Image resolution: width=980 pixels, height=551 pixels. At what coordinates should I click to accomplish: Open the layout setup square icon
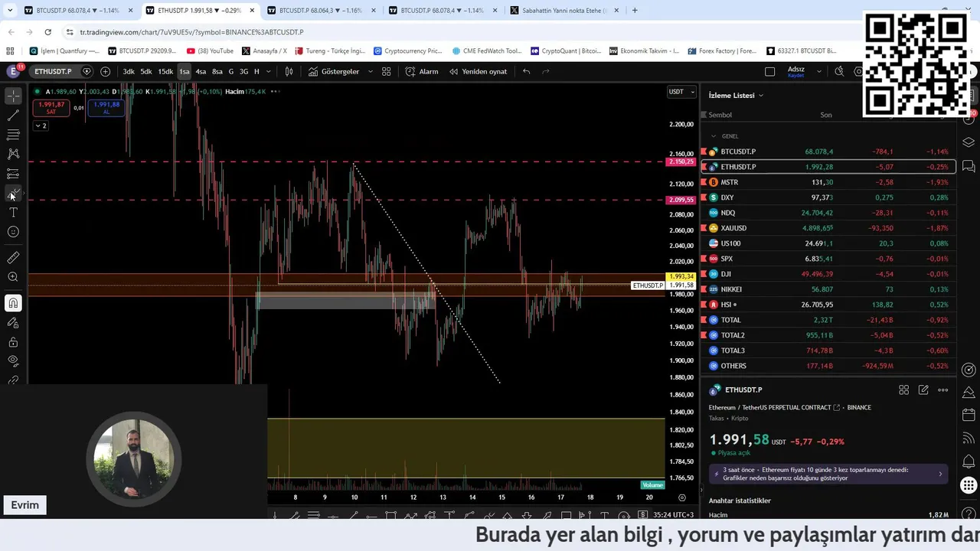tap(770, 71)
